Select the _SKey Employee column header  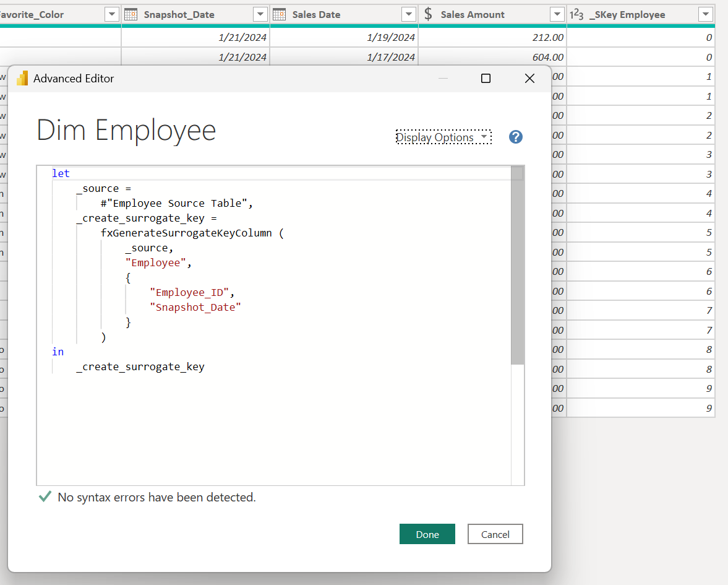click(x=627, y=14)
